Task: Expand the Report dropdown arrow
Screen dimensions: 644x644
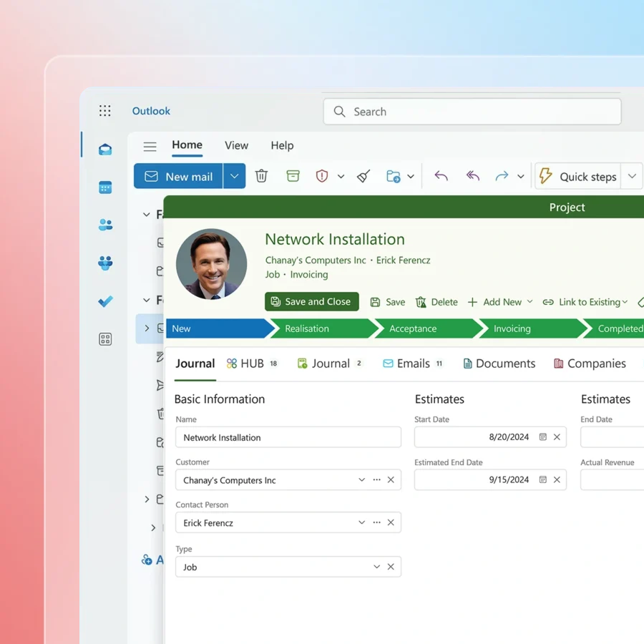Action: click(341, 177)
